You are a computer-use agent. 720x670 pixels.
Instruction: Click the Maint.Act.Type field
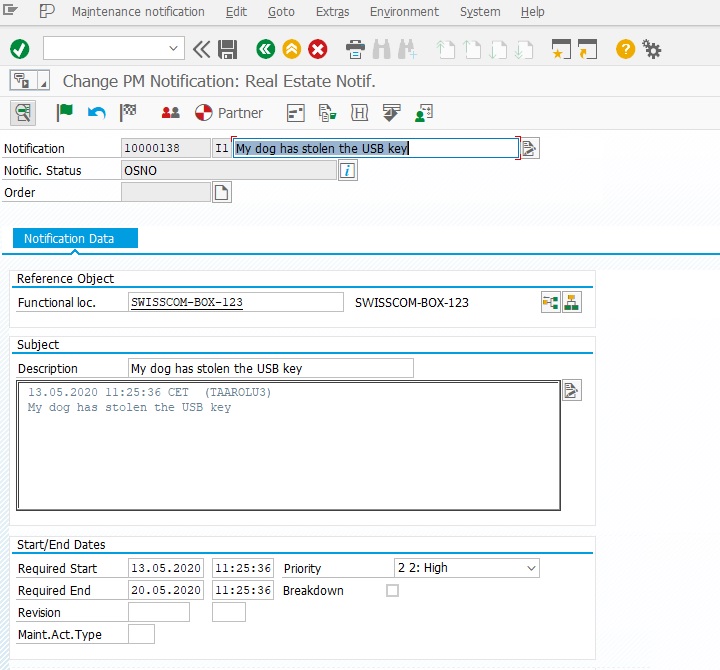141,634
